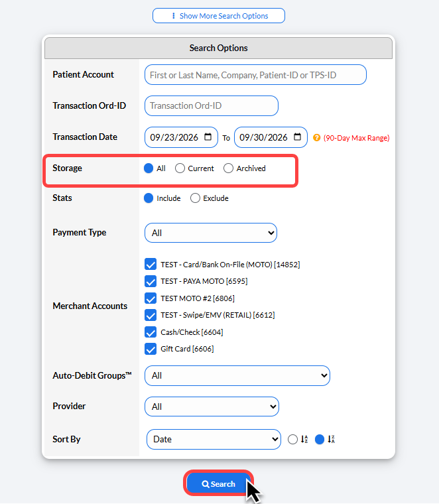The image size is (439, 504).
Task: Click the Sort By label
Action: click(66, 439)
